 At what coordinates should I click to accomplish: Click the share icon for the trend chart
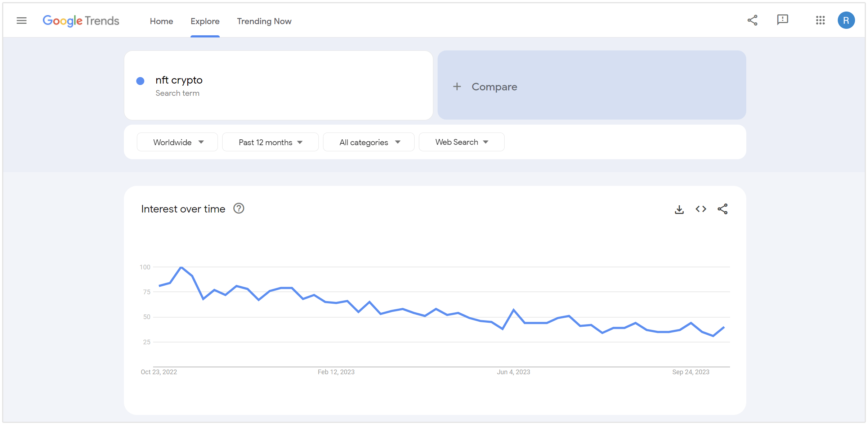(722, 209)
